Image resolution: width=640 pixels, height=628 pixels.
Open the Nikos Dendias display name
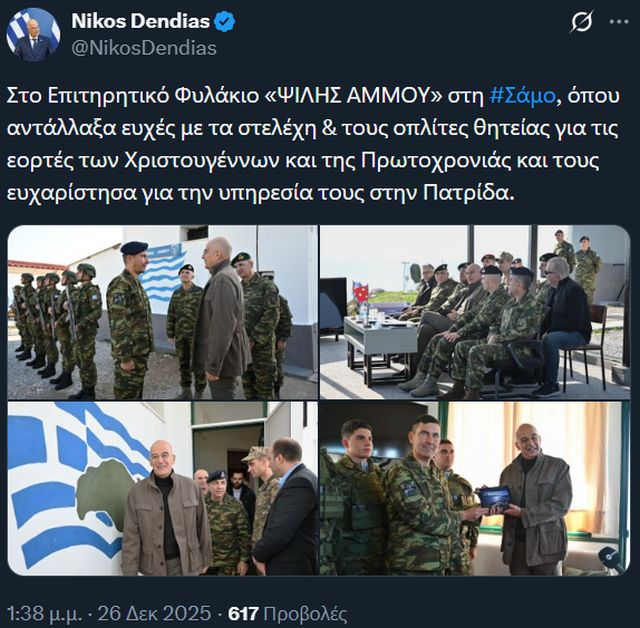tap(140, 21)
